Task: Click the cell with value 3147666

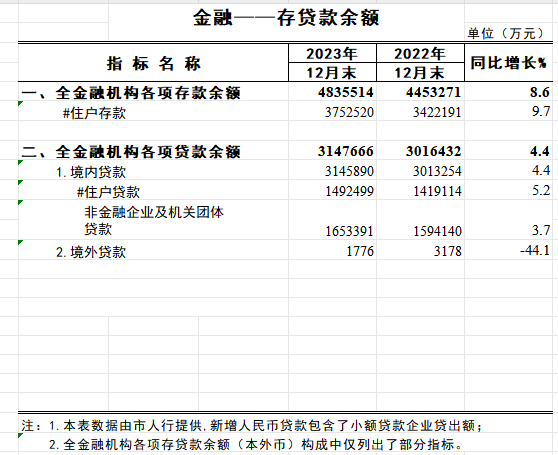Action: (332, 151)
